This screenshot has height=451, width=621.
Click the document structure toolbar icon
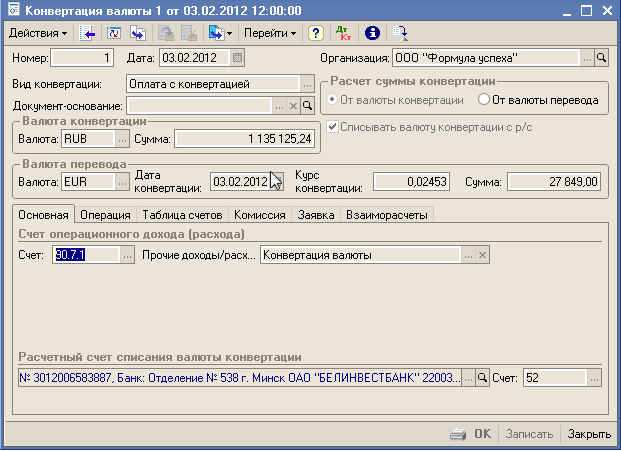(x=400, y=33)
